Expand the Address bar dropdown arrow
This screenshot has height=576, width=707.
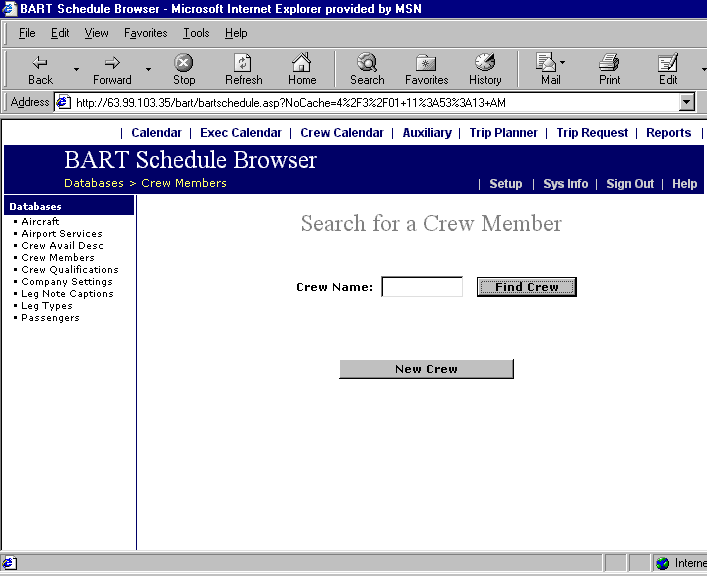tap(686, 102)
